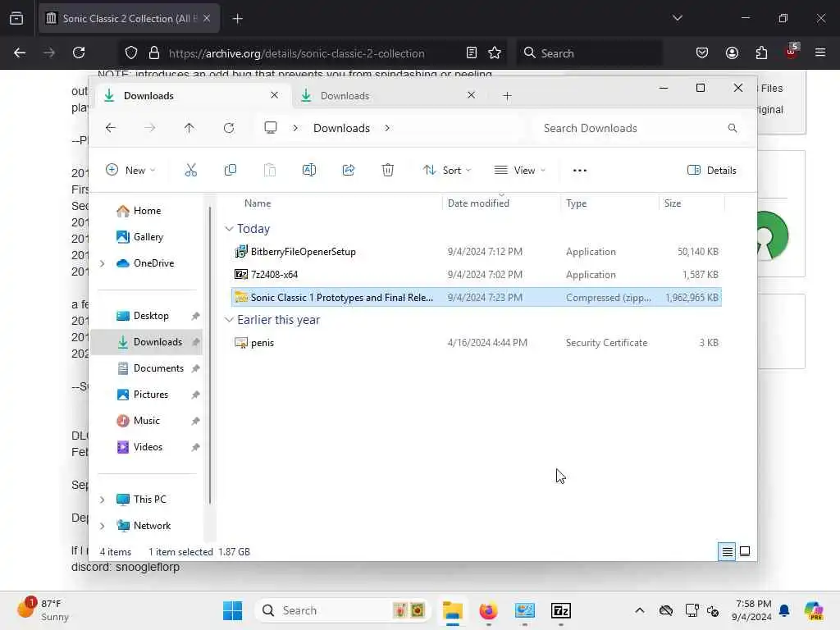The width and height of the screenshot is (840, 630).
Task: Open the View dropdown menu
Action: (519, 171)
